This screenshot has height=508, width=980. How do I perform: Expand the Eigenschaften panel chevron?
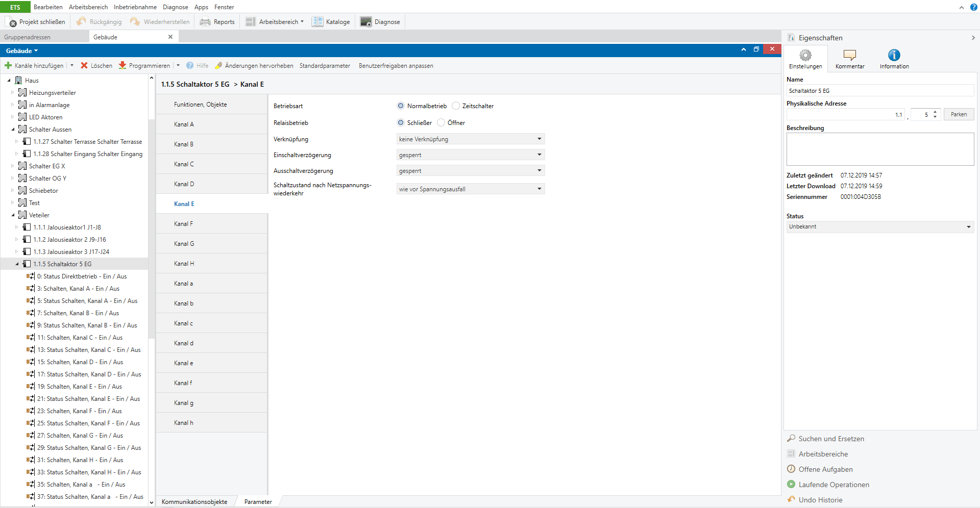(973, 38)
